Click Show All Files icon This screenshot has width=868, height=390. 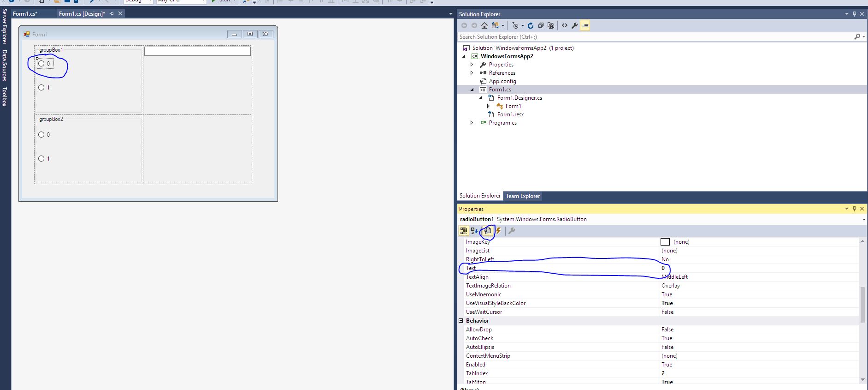(551, 26)
